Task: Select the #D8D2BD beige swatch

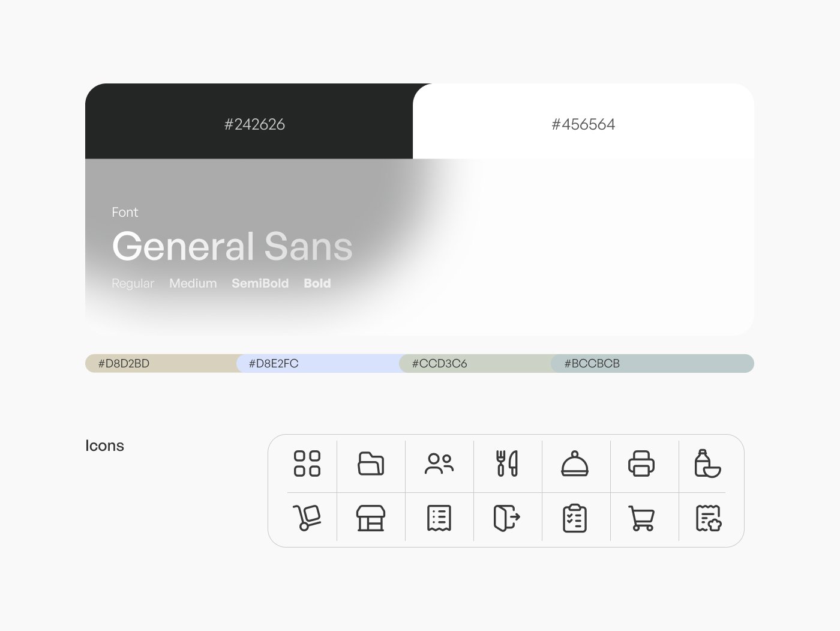Action: (x=161, y=363)
